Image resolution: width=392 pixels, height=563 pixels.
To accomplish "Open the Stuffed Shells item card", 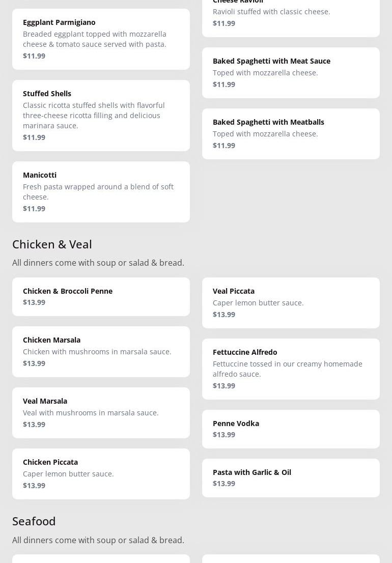I will (101, 116).
